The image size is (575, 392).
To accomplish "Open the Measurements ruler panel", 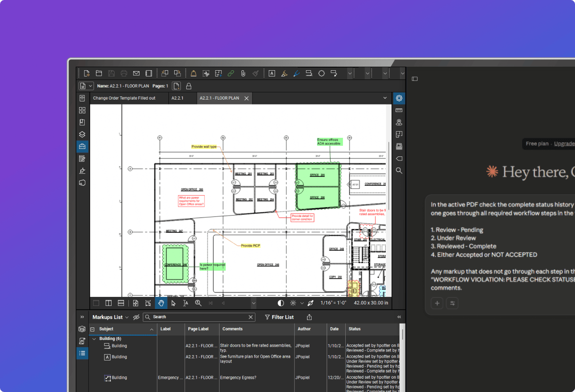I will point(399,110).
